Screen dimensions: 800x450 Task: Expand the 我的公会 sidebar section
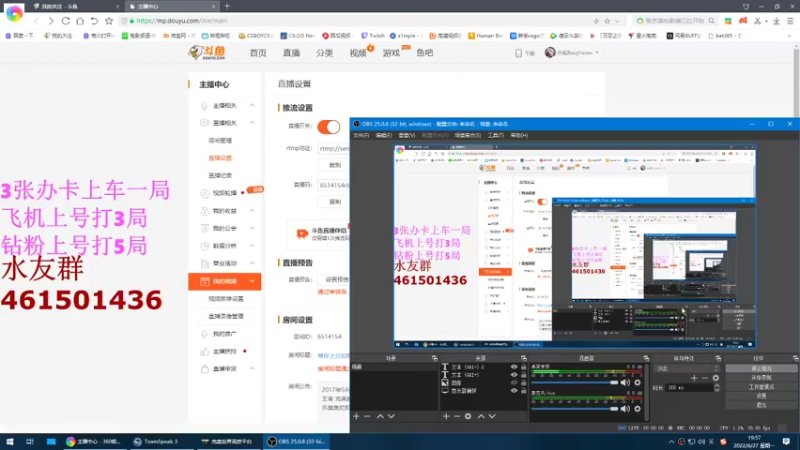[252, 228]
